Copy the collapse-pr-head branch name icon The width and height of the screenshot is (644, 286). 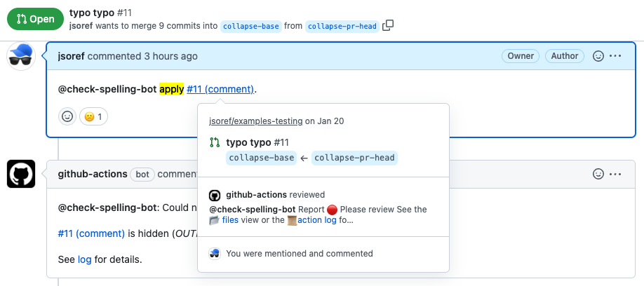[x=388, y=26]
